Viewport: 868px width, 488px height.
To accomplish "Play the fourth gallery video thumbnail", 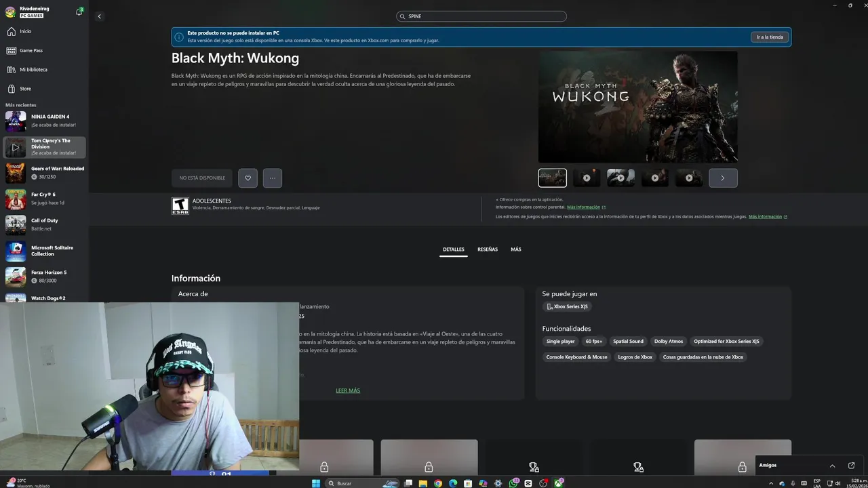I will click(655, 178).
